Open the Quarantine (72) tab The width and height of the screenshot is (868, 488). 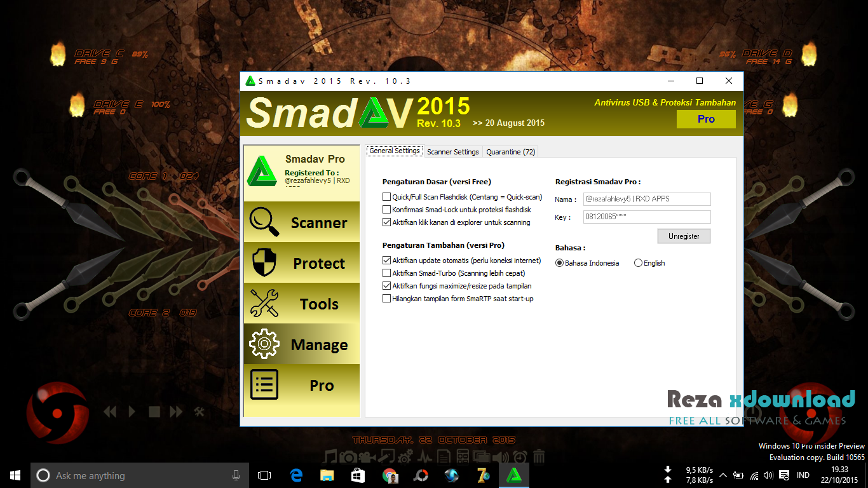510,152
